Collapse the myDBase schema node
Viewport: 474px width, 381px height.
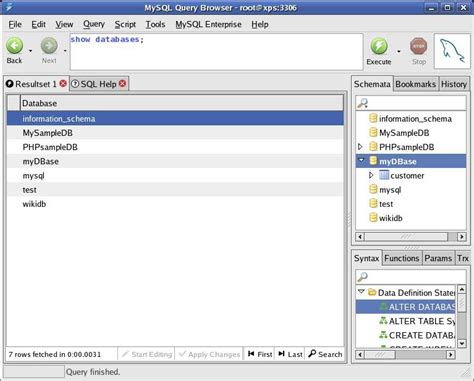point(361,160)
